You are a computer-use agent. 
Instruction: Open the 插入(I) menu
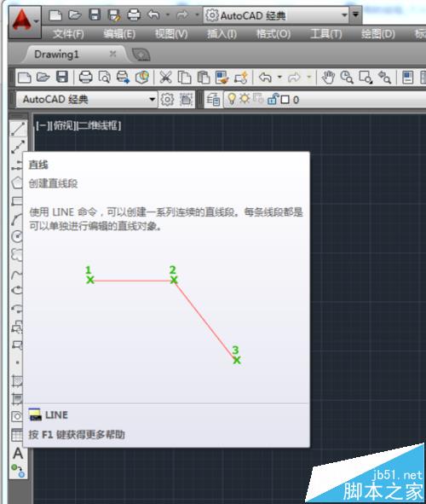[222, 34]
